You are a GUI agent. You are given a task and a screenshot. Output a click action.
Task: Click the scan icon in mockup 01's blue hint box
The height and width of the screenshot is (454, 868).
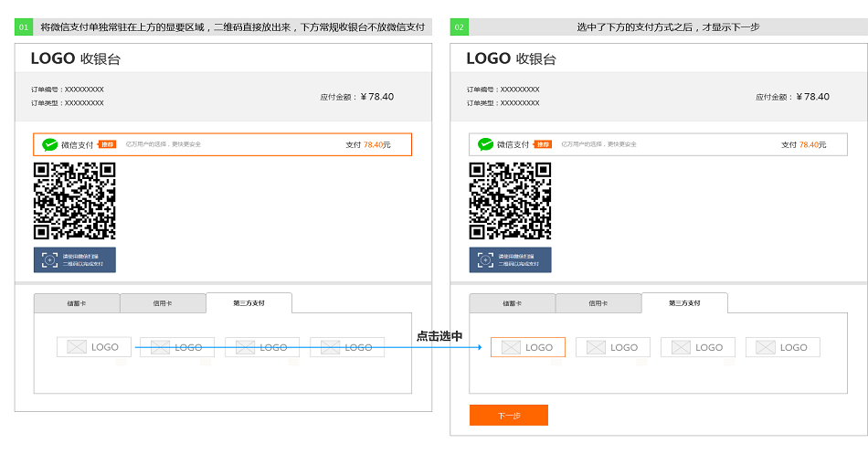coord(50,260)
